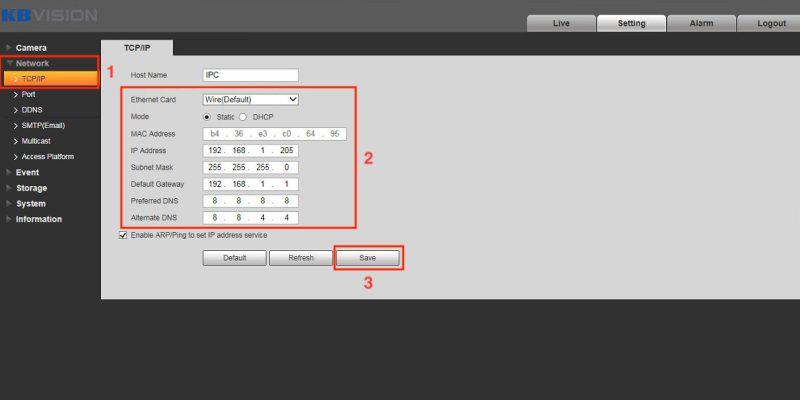Expand the System section
The width and height of the screenshot is (800, 400).
(31, 204)
